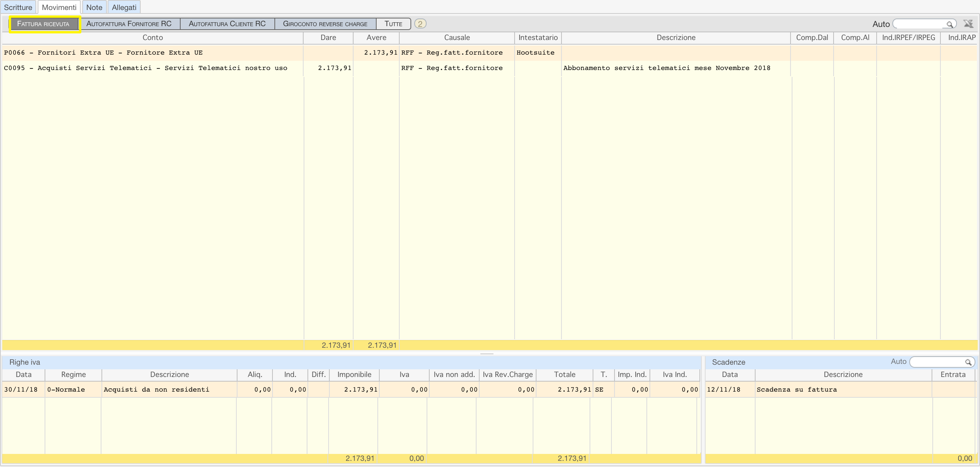Click the Totale column header
The width and height of the screenshot is (980, 467).
pos(565,375)
